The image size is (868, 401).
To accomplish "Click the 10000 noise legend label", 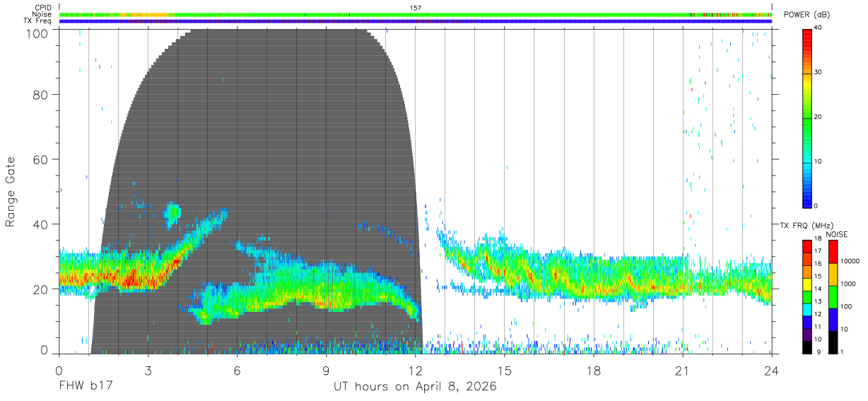I will 851,262.
